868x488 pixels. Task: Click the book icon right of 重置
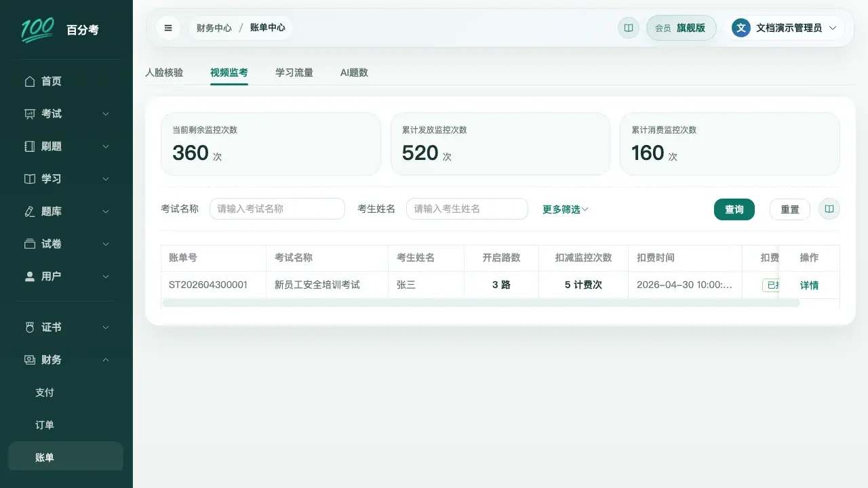[x=829, y=209]
